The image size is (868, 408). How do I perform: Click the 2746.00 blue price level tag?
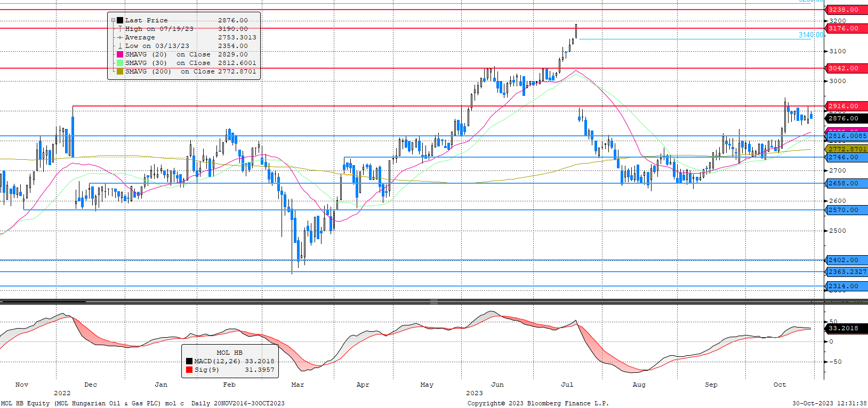pos(846,157)
